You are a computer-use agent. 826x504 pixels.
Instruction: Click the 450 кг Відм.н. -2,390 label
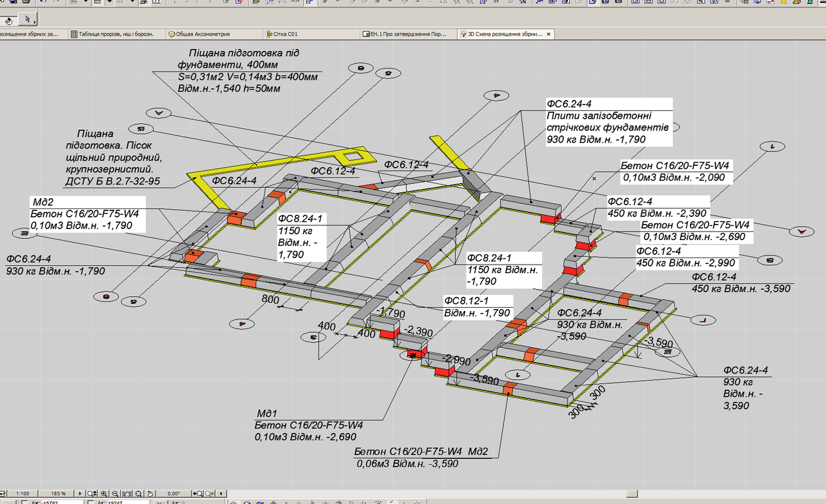coord(657,213)
